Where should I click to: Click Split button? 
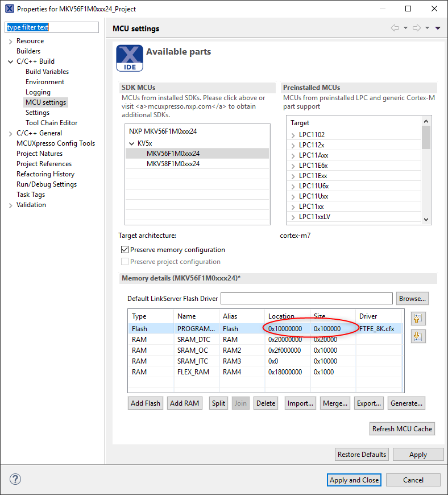point(218,403)
